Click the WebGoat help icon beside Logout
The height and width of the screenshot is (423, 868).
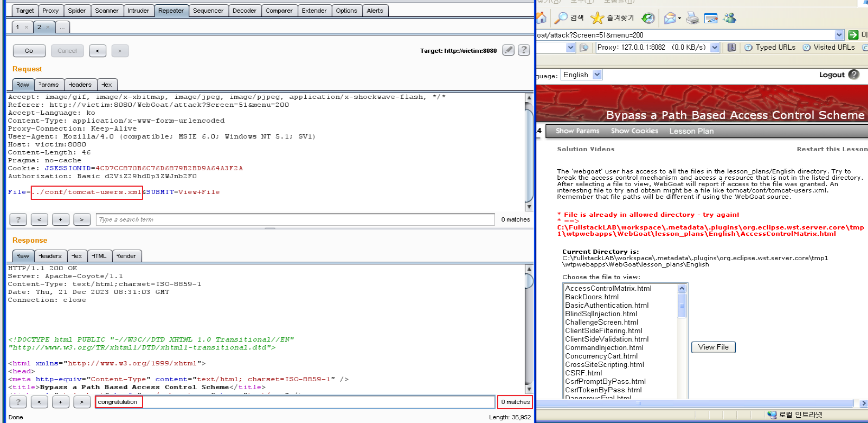(x=854, y=75)
